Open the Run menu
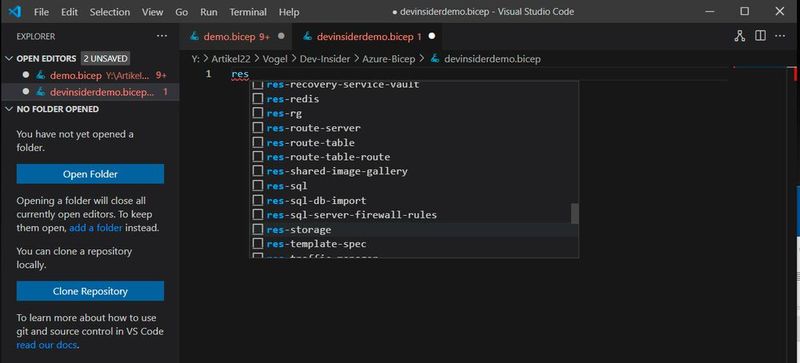The height and width of the screenshot is (363, 800). point(209,12)
